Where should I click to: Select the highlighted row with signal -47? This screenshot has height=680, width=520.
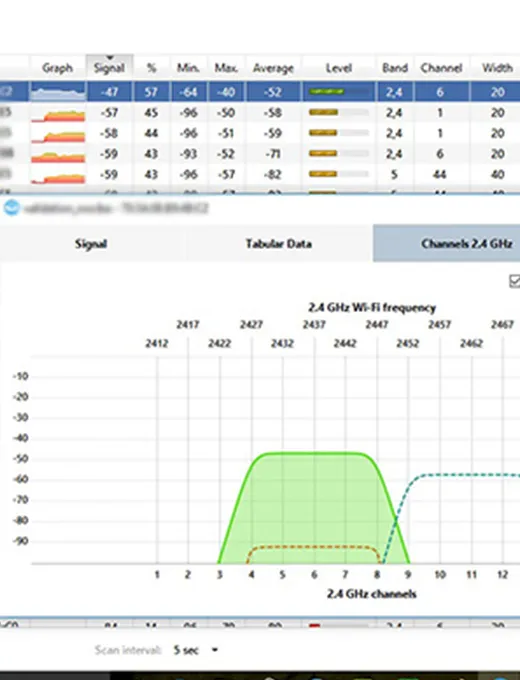coord(260,92)
